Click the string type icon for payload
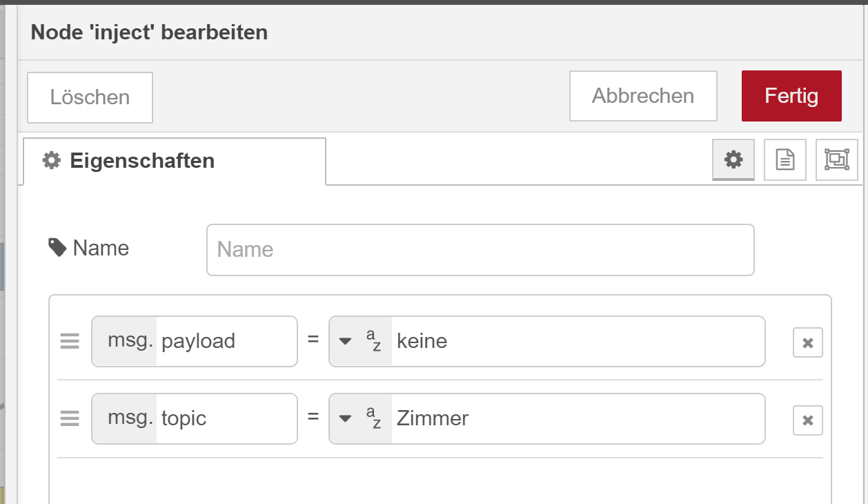The height and width of the screenshot is (504, 868). [x=373, y=341]
